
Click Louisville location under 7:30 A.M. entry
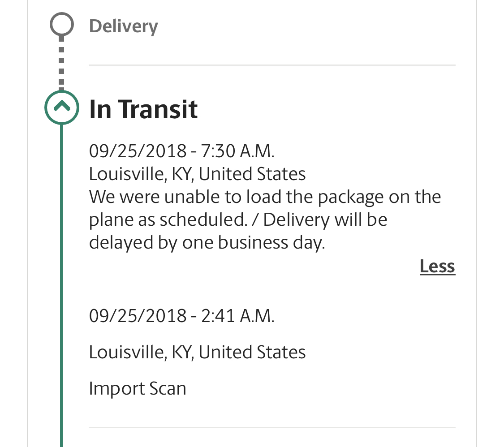(x=197, y=174)
